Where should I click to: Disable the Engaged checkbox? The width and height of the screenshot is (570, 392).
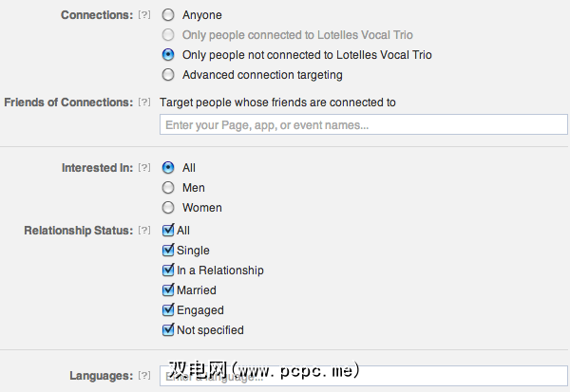169,310
